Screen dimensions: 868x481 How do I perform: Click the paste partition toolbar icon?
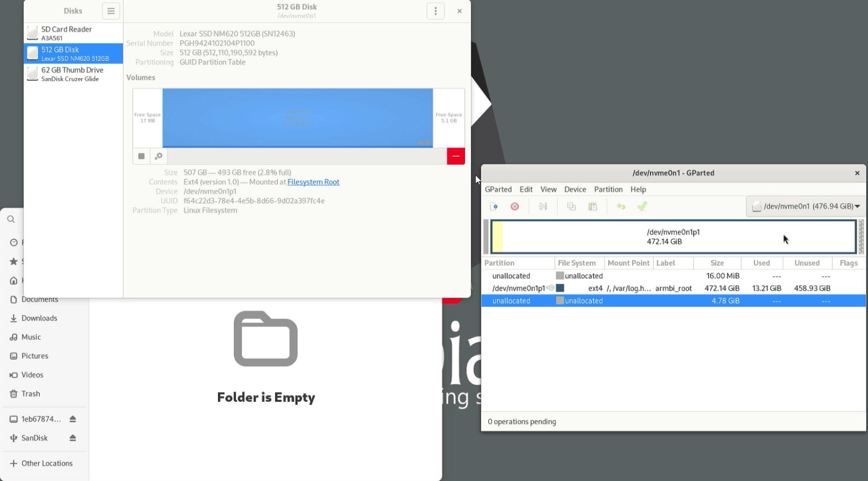coord(593,207)
